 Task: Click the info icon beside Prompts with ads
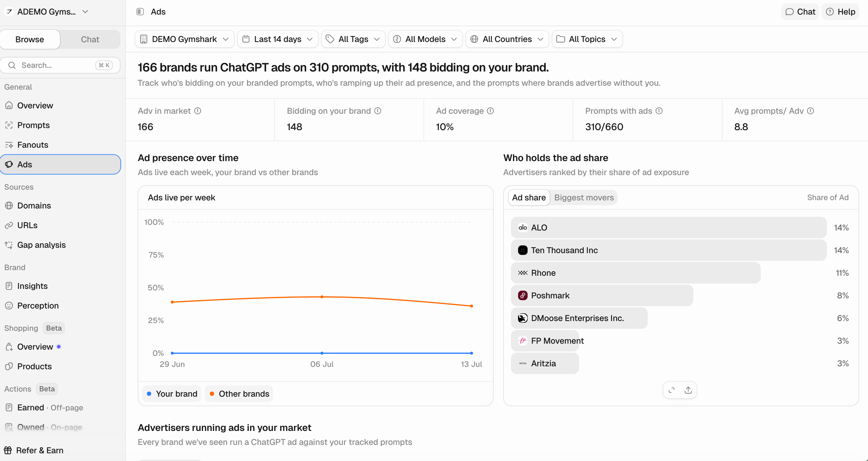659,111
